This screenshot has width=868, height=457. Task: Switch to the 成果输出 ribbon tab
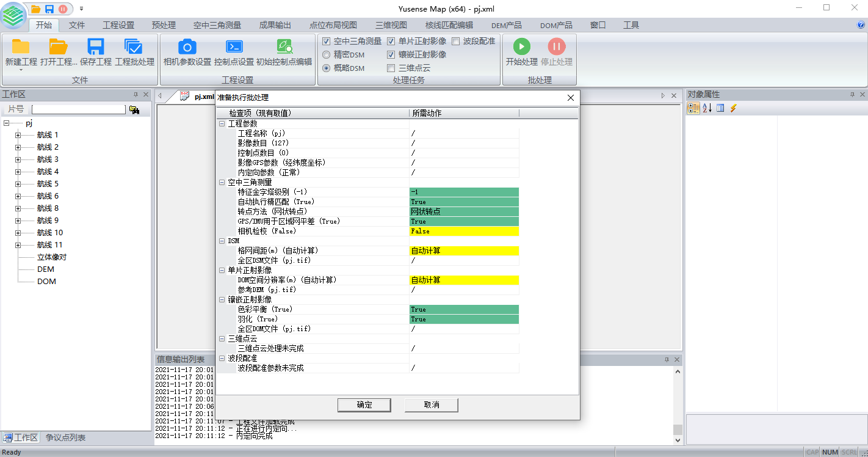(275, 25)
